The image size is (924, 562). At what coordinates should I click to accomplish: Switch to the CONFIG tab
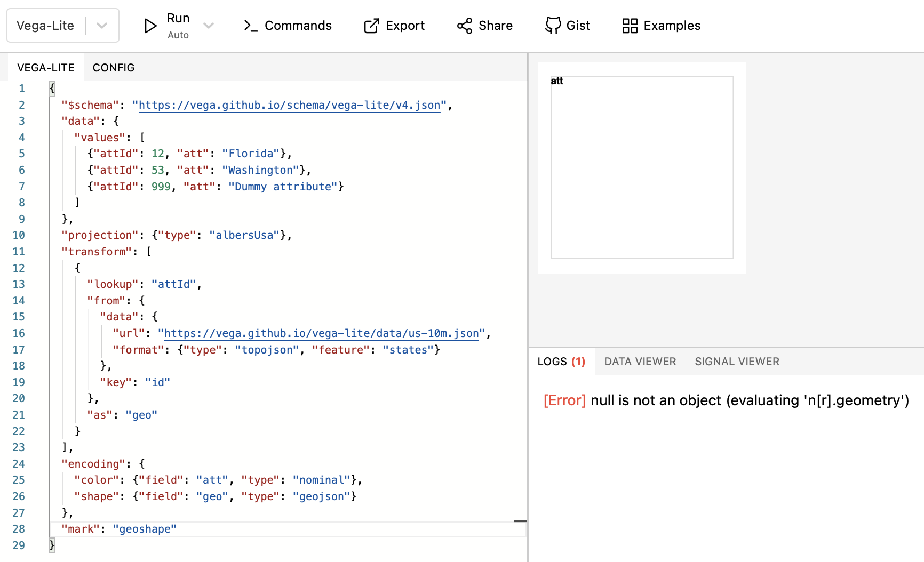pos(113,67)
